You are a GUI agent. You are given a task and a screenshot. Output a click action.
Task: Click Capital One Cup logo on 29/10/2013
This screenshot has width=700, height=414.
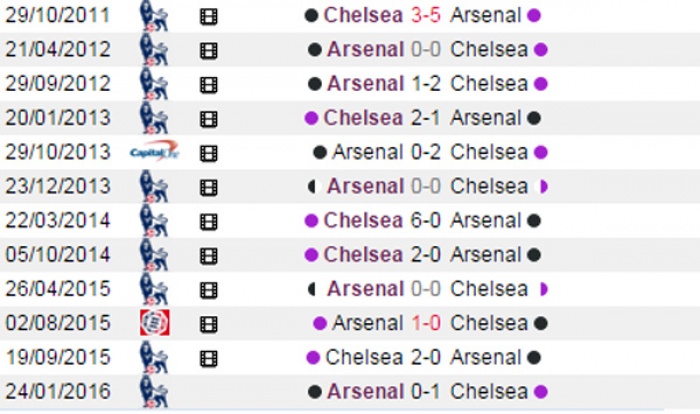coord(154,153)
